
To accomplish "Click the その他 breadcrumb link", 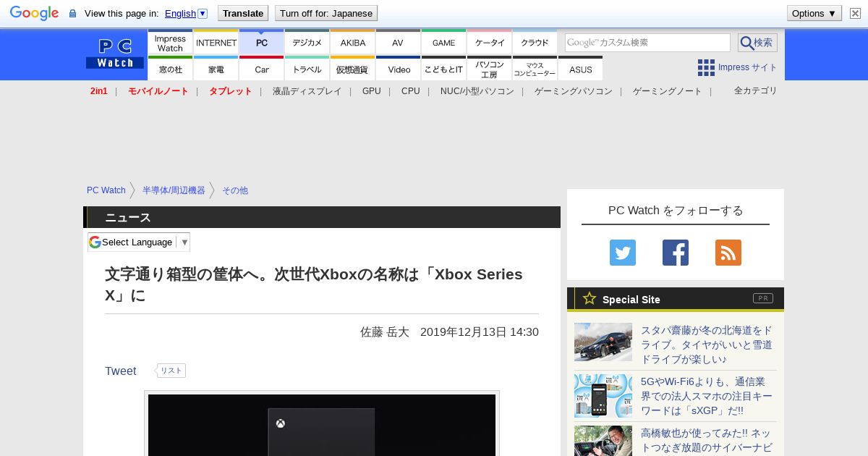I will (235, 190).
